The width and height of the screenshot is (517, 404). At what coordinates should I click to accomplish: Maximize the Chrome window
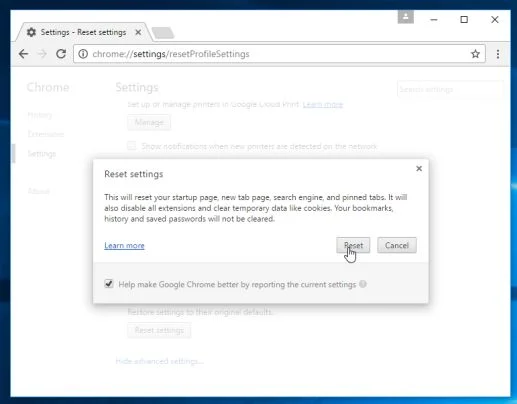click(464, 20)
